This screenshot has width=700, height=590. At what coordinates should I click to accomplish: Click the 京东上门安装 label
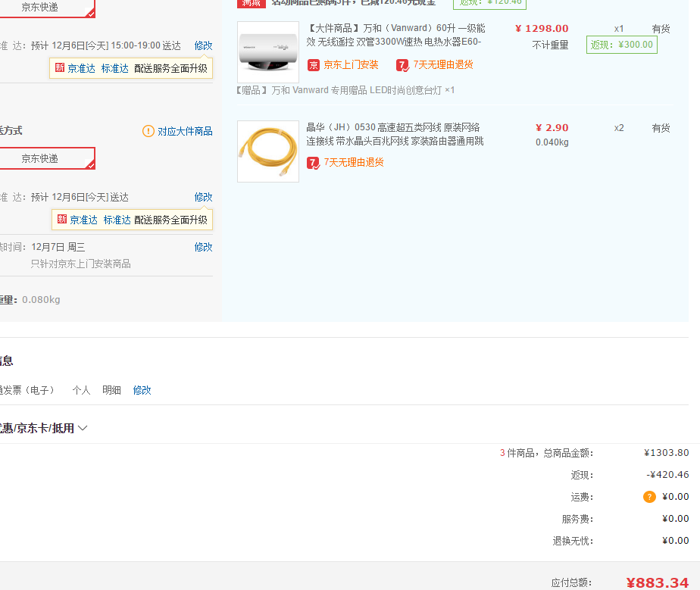351,64
